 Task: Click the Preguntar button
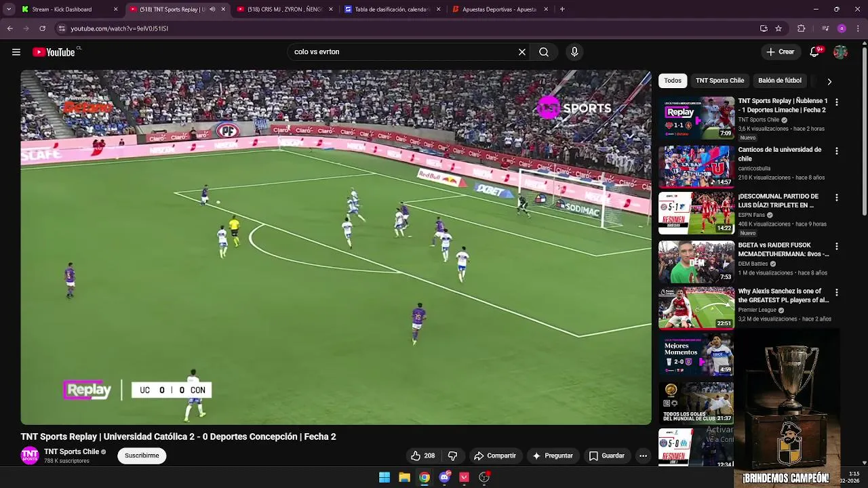[x=553, y=456]
